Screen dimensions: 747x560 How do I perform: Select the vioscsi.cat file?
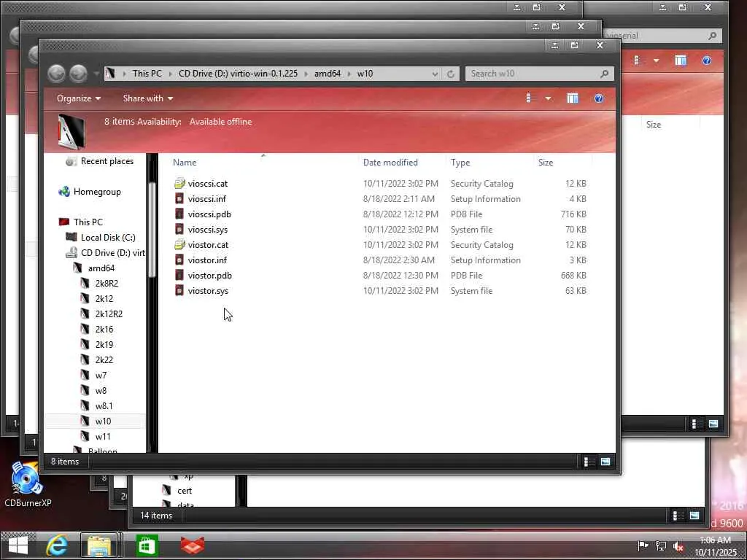click(208, 184)
